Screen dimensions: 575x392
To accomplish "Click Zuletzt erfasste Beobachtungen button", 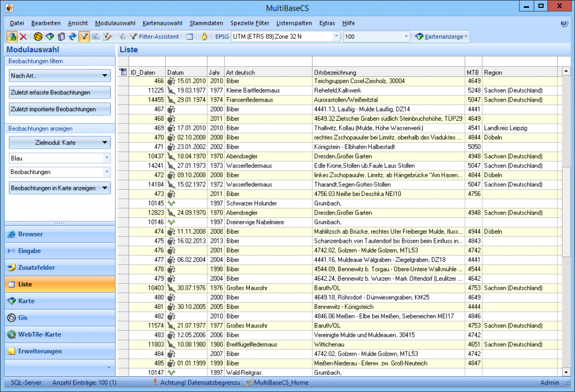I will [60, 93].
